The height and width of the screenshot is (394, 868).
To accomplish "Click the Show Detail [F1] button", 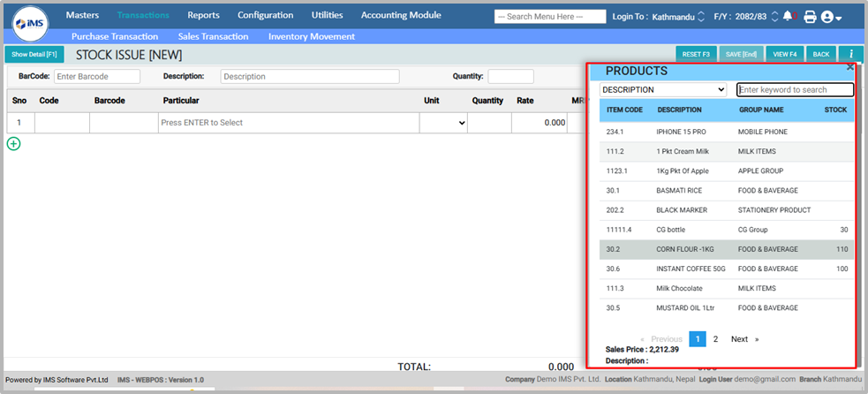I will point(34,55).
